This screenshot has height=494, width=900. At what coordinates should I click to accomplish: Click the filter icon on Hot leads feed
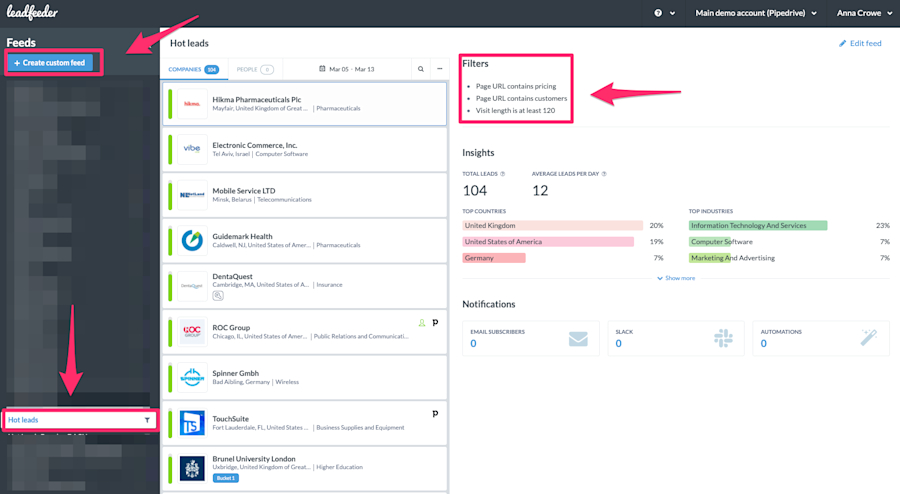[147, 420]
